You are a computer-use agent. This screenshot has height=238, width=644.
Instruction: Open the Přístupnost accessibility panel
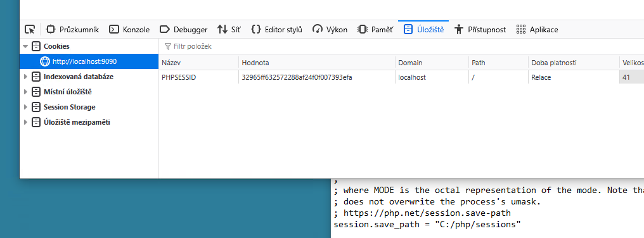point(480,30)
